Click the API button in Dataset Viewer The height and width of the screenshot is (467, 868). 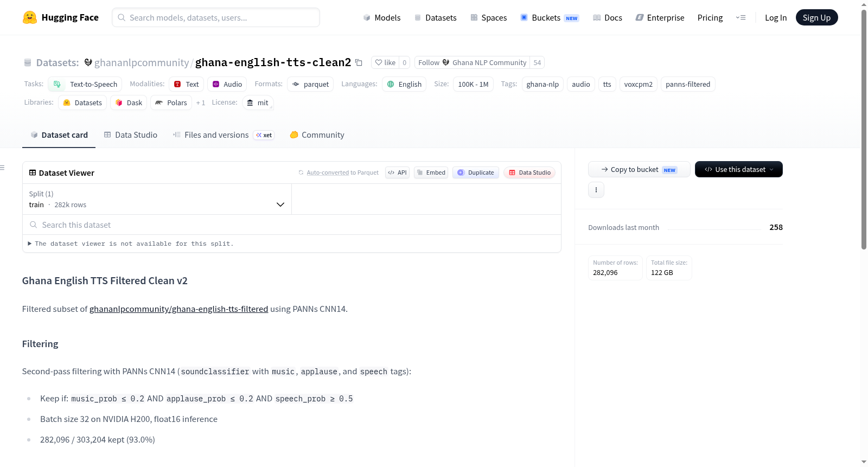coord(397,172)
